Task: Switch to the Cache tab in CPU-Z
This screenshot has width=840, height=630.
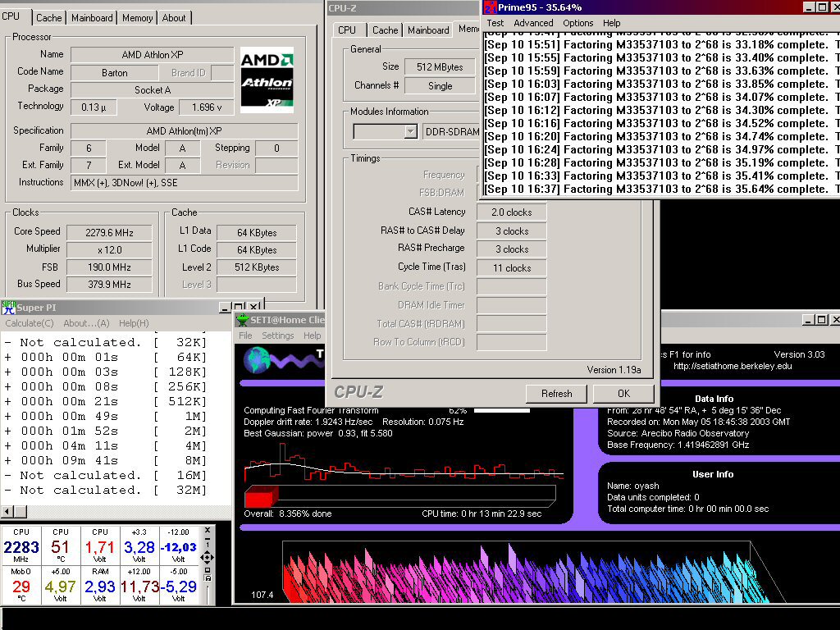Action: [x=385, y=30]
